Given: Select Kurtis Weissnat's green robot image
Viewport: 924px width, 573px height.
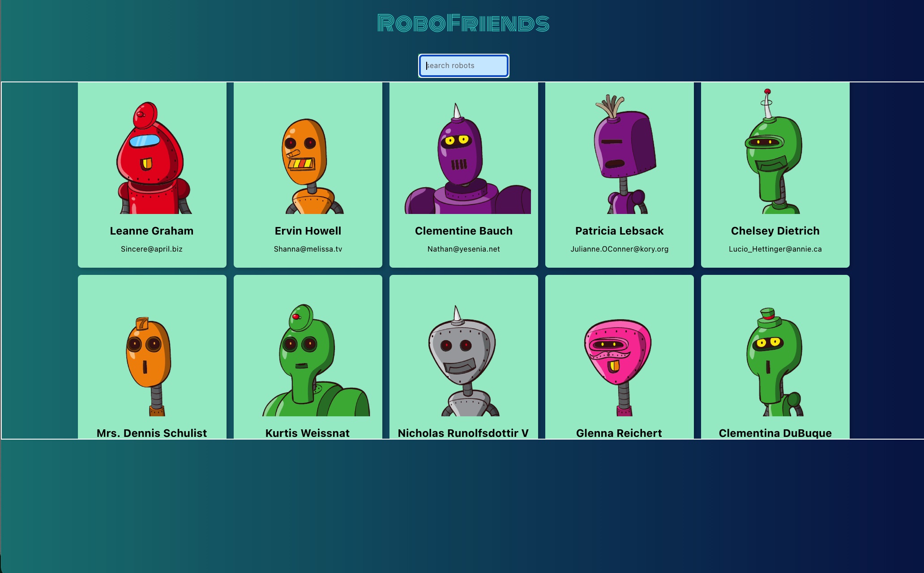Looking at the screenshot, I should tap(315, 360).
